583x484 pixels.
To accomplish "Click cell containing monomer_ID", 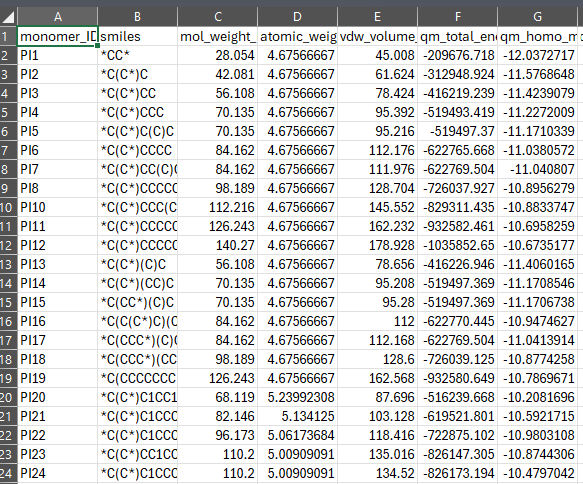I will pyautogui.click(x=58, y=36).
